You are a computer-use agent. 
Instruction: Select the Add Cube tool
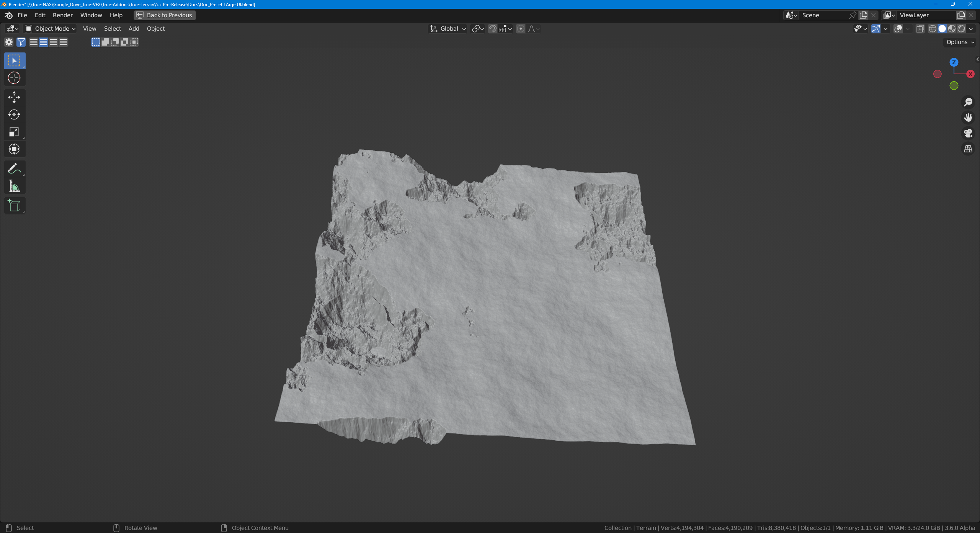point(14,206)
